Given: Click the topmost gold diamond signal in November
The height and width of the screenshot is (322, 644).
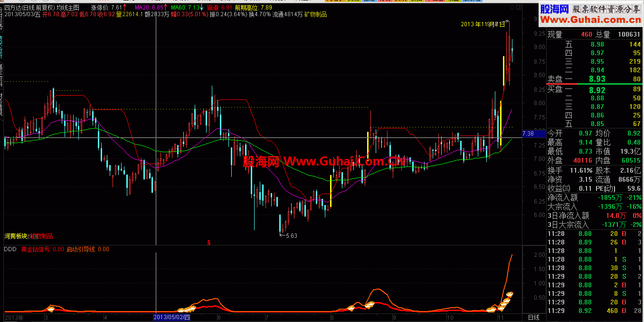Looking at the screenshot, I should coord(510,294).
